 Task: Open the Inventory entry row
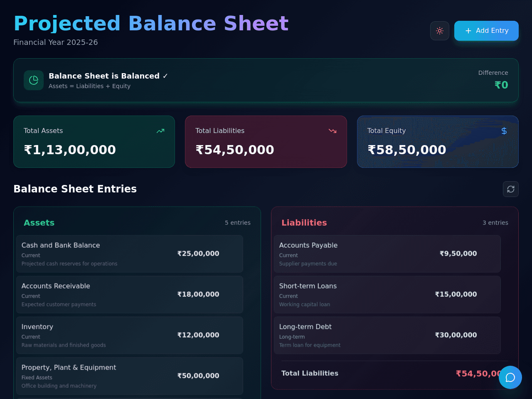point(130,335)
